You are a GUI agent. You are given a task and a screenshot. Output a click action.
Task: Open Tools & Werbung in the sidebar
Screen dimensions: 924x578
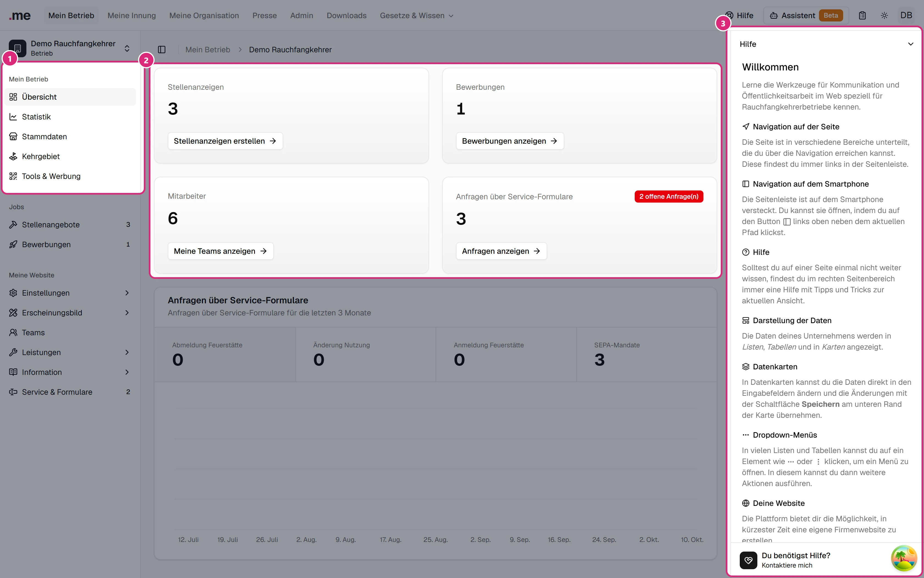(70, 176)
